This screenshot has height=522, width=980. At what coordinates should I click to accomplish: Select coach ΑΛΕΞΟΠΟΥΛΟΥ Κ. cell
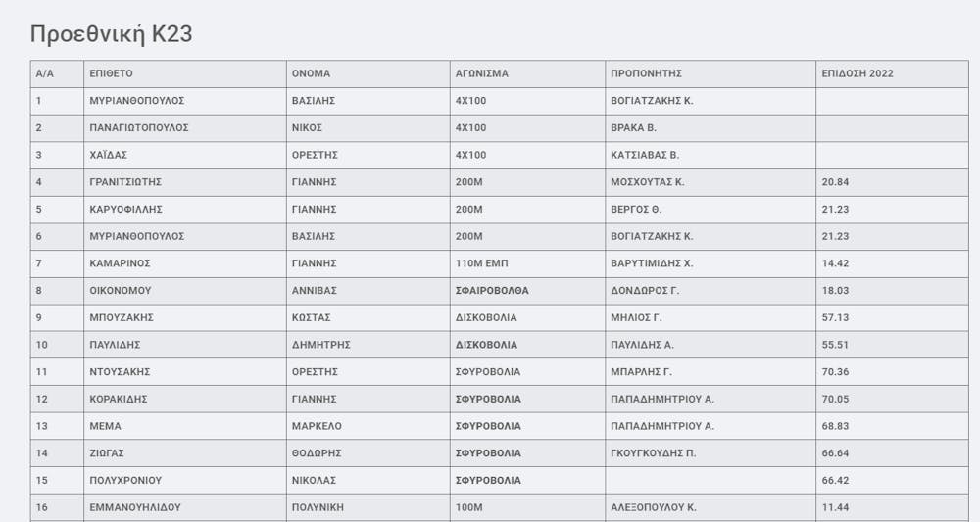point(653,507)
